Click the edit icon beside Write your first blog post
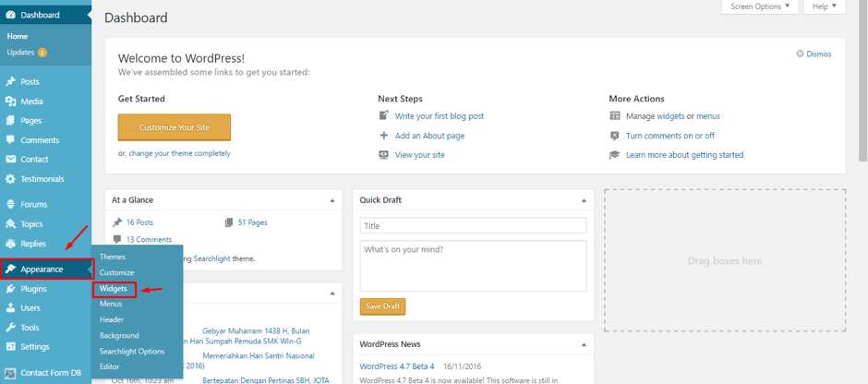868x384 pixels. tap(383, 115)
